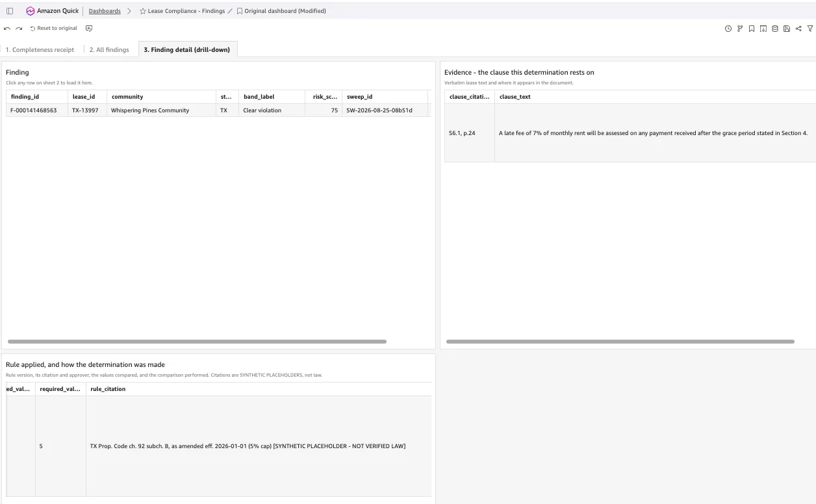Click the required_val... column header
Screen dimensions: 816x504
[60, 389]
